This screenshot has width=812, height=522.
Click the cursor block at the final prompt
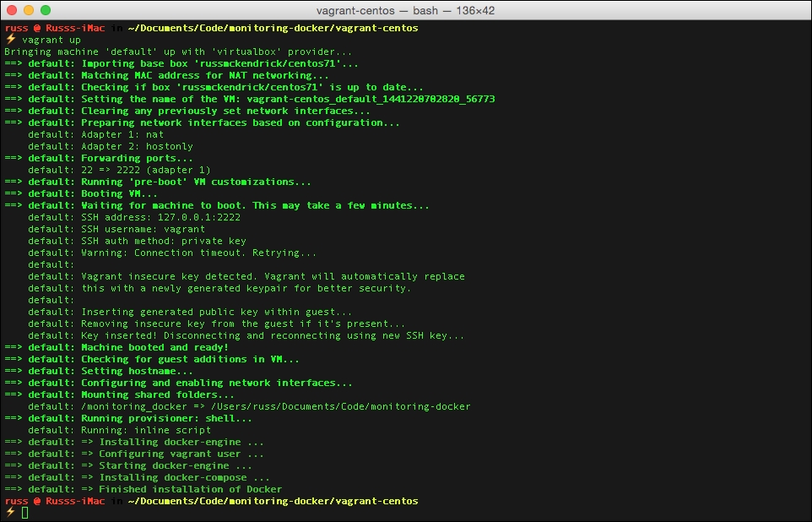(x=24, y=513)
